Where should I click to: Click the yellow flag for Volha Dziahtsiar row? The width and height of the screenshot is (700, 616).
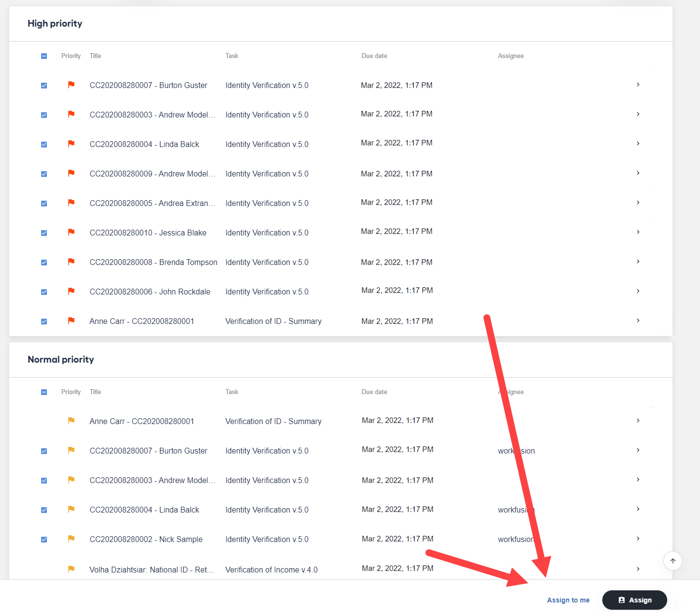pos(71,569)
